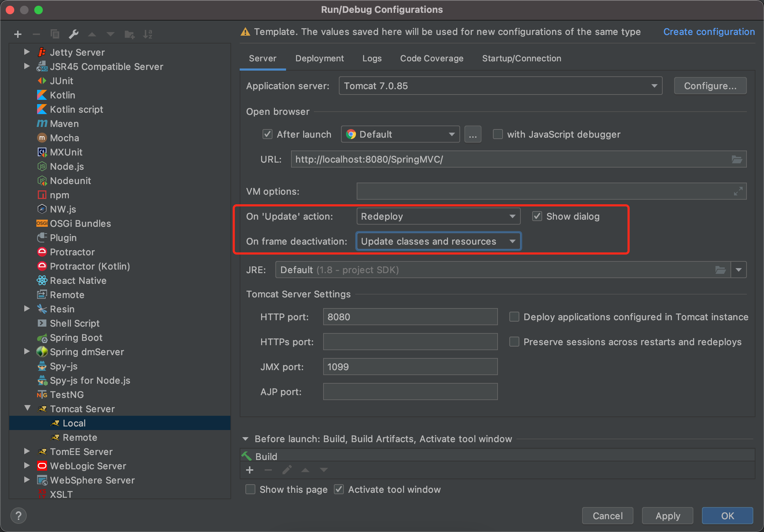Switch to the Code Coverage tab
764x532 pixels.
click(x=432, y=58)
